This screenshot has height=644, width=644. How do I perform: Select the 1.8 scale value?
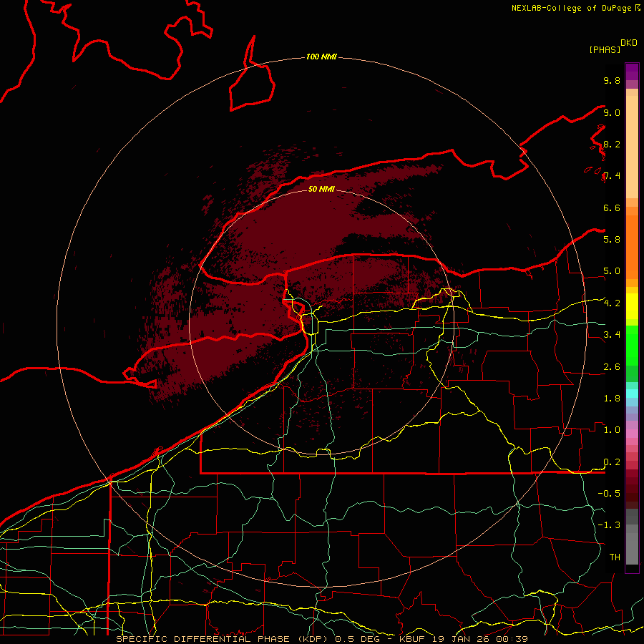pyautogui.click(x=612, y=399)
